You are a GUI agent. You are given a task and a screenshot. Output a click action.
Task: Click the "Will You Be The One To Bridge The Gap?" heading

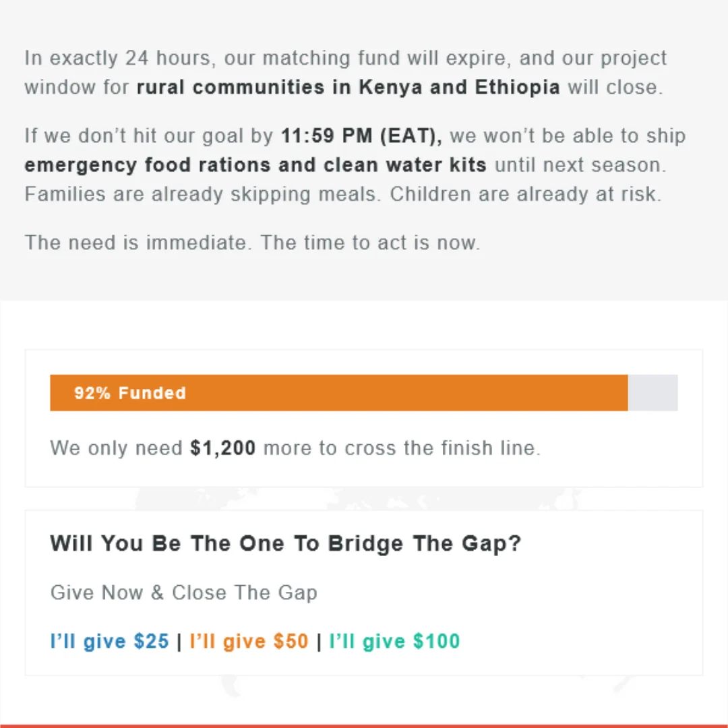tap(286, 544)
